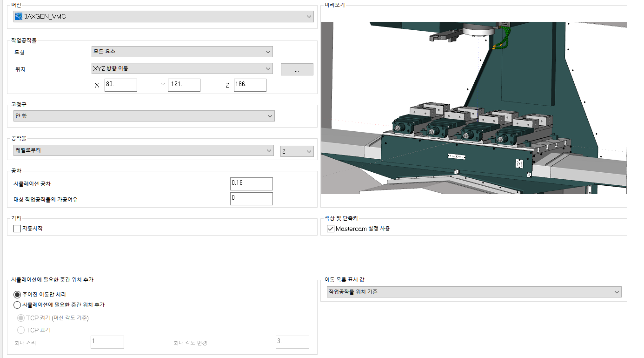Screen dimensions: 644x358
Task: Click the 대상 작업공작물의 가공여유 field
Action: (x=252, y=199)
